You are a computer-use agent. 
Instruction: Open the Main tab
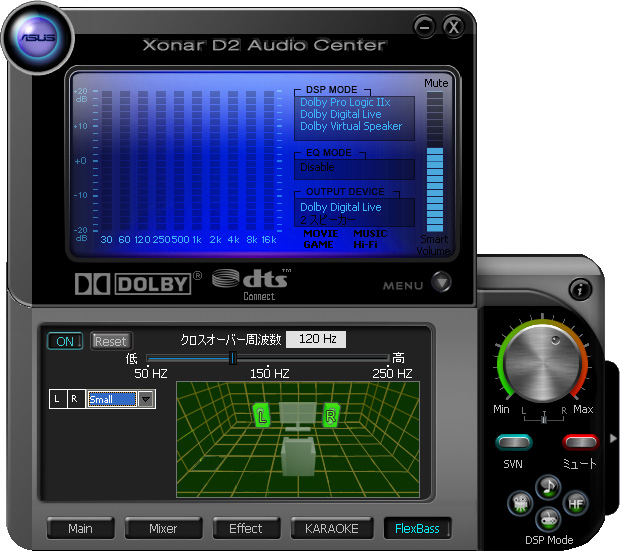80,528
